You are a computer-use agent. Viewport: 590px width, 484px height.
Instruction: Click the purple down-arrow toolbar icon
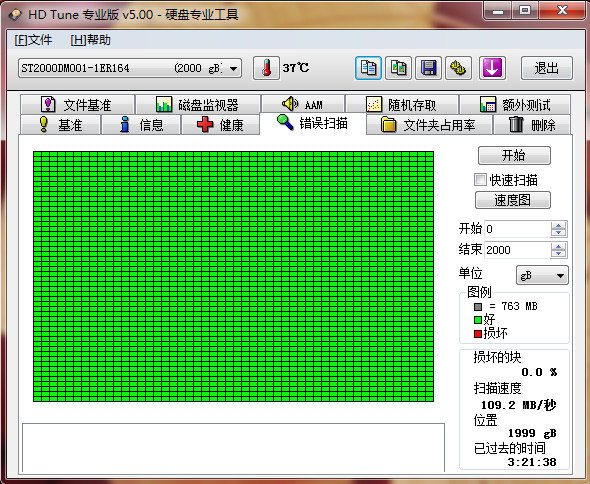point(492,68)
